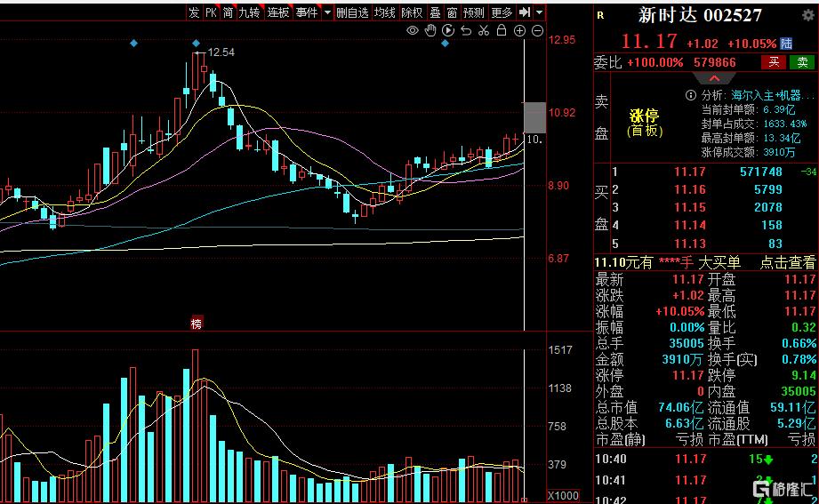Open the dropdown arrow after 事件
819x504 pixels.
pyautogui.click(x=327, y=12)
